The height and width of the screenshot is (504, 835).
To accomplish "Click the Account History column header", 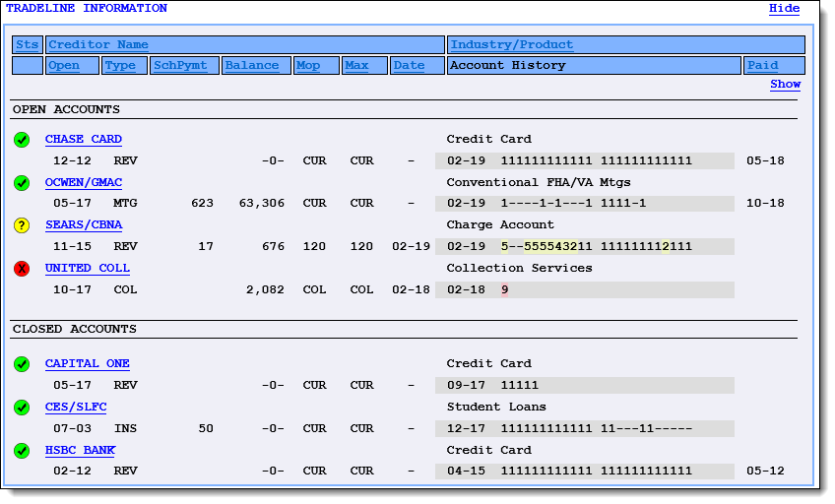I will pos(594,66).
